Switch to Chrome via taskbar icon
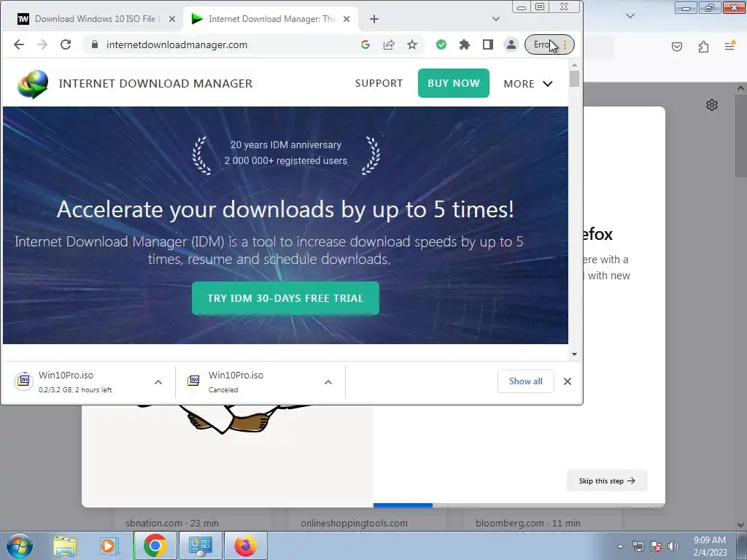The width and height of the screenshot is (747, 560). (155, 545)
